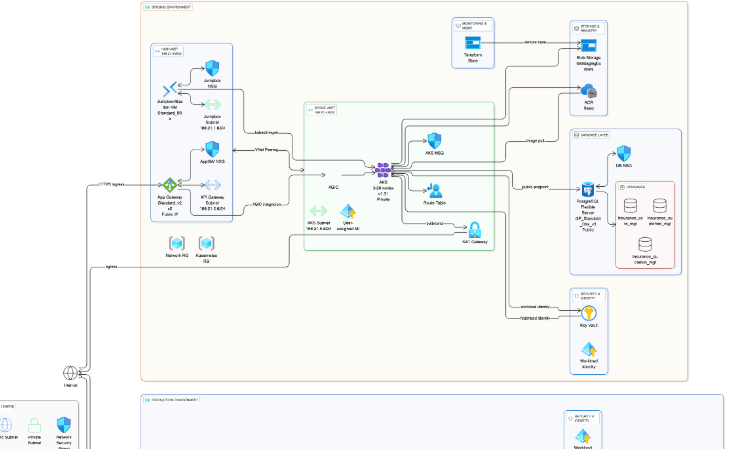Click the Network RG resource group icon
The height and width of the screenshot is (449, 743).
(x=176, y=243)
